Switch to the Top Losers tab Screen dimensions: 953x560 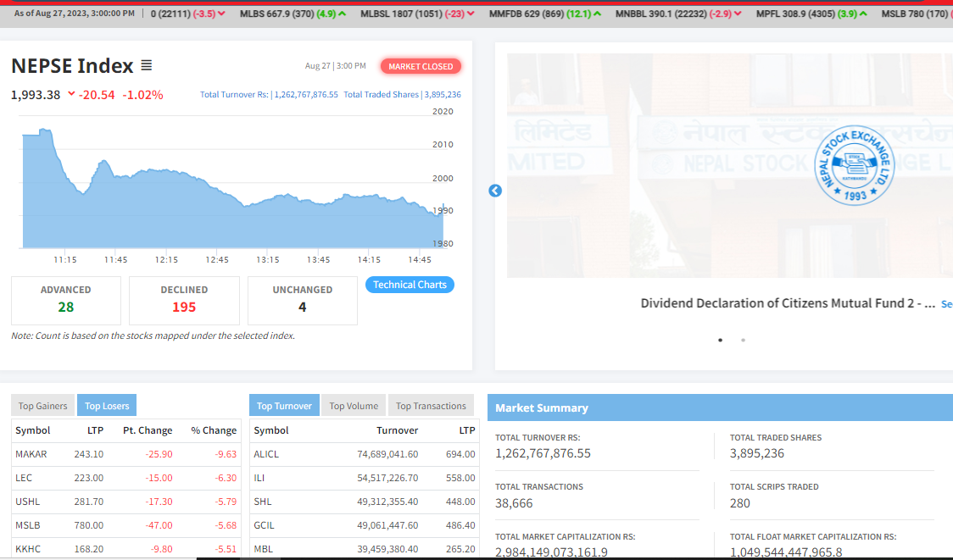click(107, 406)
